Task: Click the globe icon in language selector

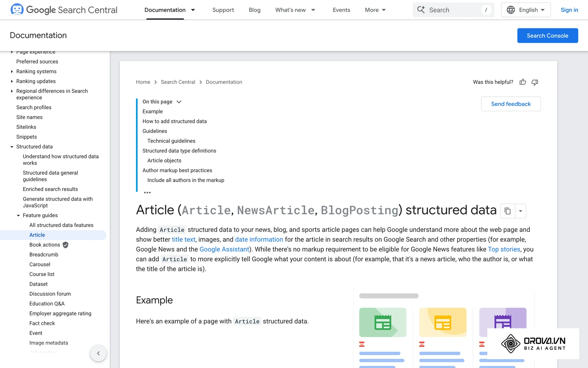Action: (x=511, y=10)
